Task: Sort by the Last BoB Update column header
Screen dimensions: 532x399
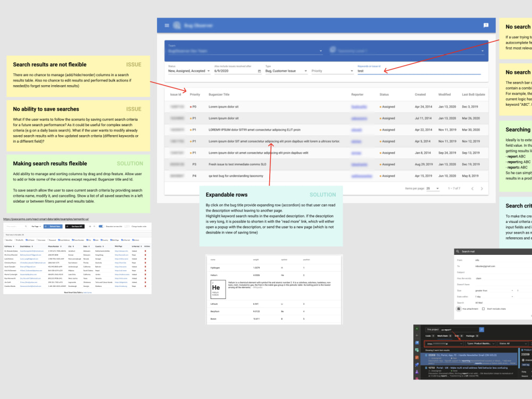Action: 473,95
